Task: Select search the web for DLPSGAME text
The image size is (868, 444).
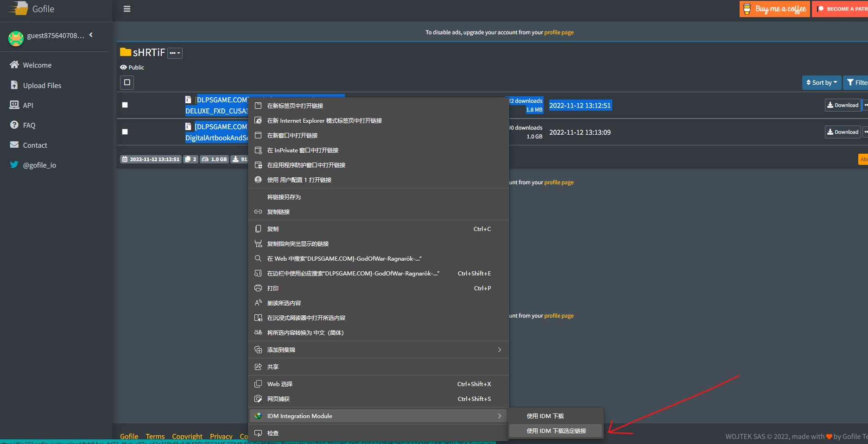Action: [x=379, y=259]
